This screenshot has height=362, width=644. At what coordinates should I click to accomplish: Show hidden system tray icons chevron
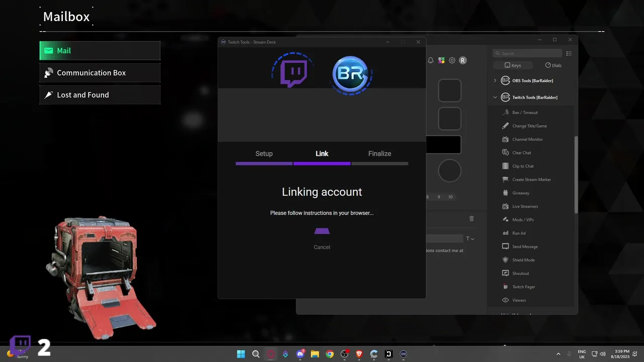[x=558, y=354]
